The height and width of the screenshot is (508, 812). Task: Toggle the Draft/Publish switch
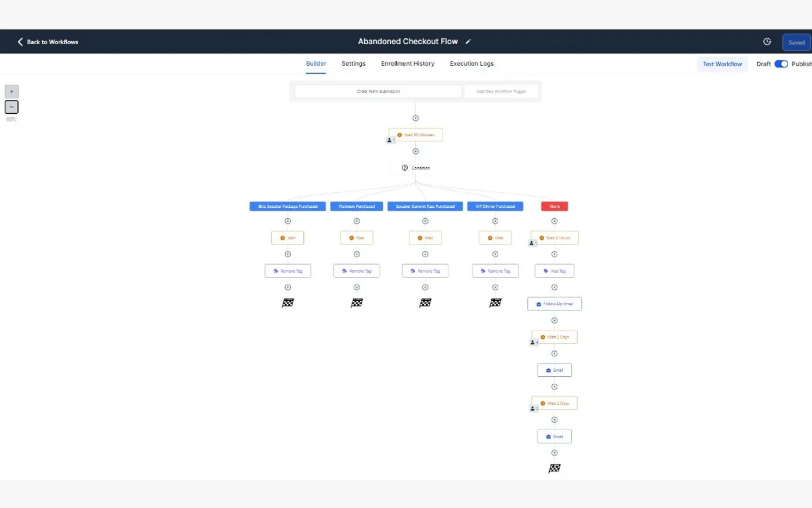pyautogui.click(x=781, y=64)
